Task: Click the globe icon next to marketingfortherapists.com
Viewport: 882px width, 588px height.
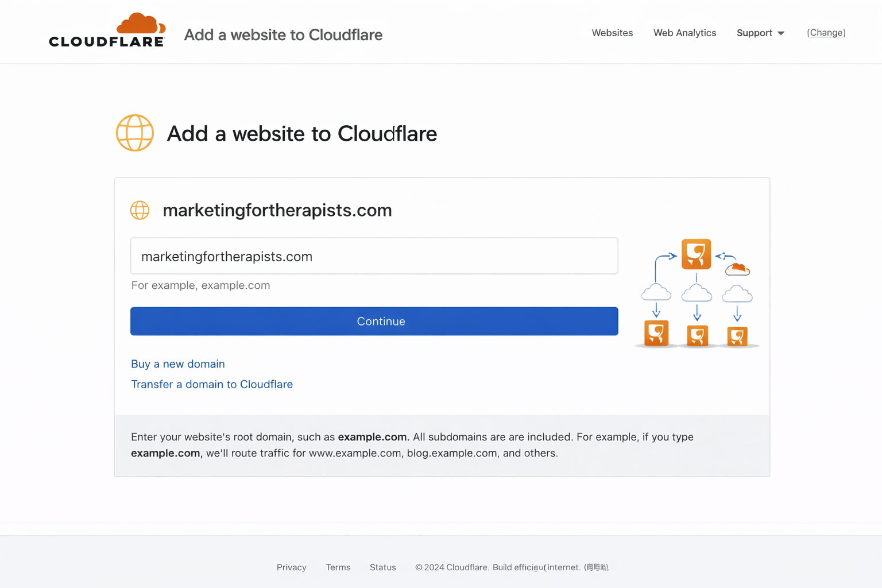Action: (140, 210)
